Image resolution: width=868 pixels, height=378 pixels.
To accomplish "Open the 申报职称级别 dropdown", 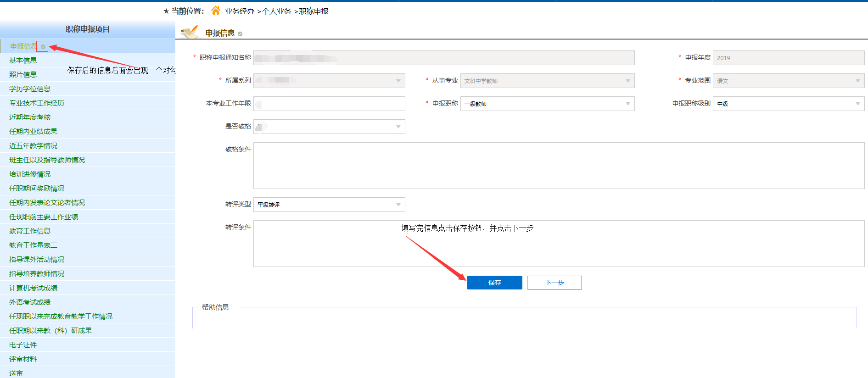I will coord(857,104).
